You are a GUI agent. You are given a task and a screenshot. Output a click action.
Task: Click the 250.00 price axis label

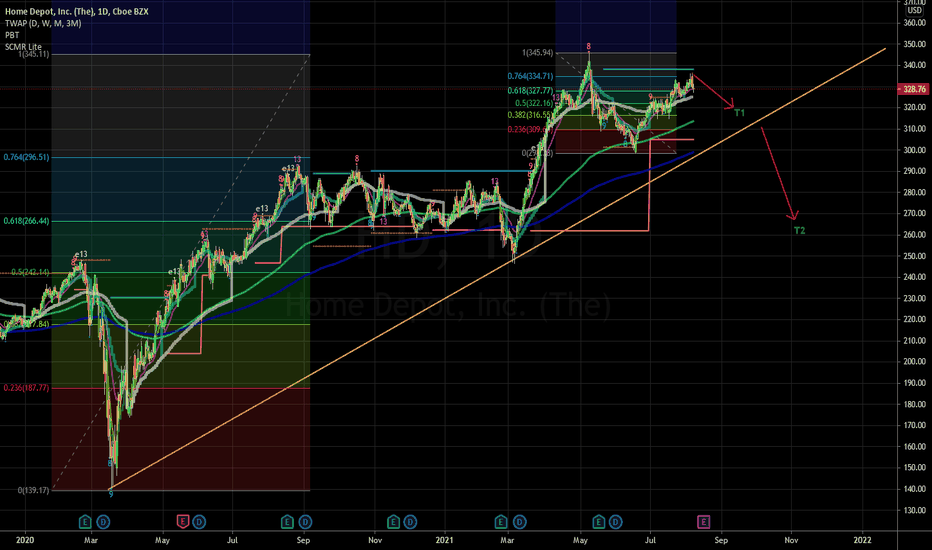914,256
